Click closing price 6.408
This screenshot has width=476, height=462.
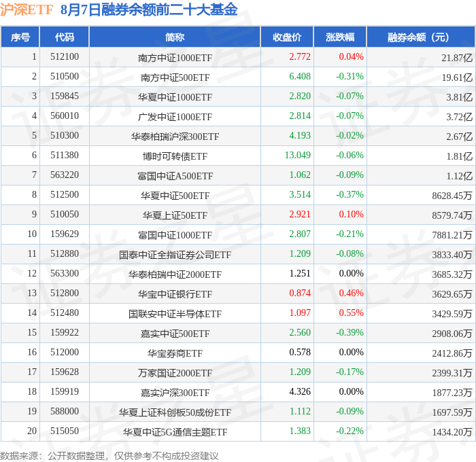pos(300,77)
